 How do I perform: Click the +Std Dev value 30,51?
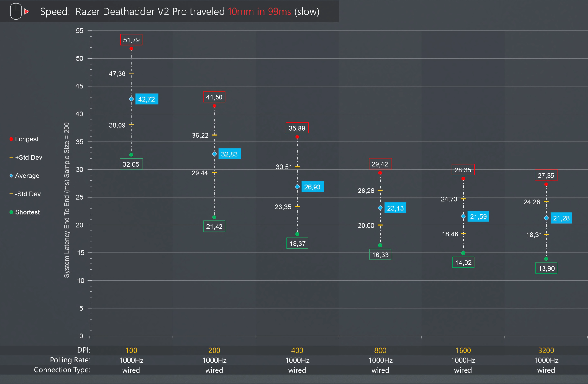pos(284,167)
